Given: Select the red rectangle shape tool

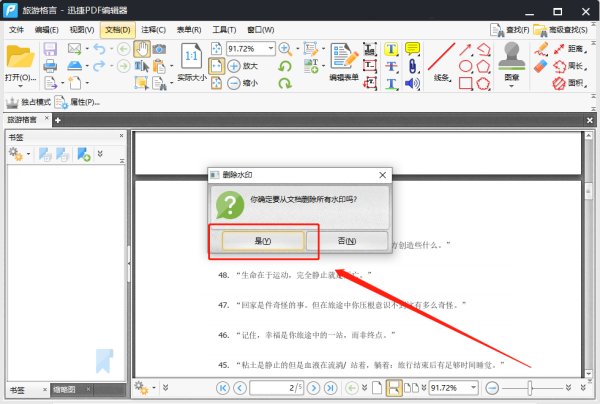Looking at the screenshot, I should pyautogui.click(x=465, y=83).
